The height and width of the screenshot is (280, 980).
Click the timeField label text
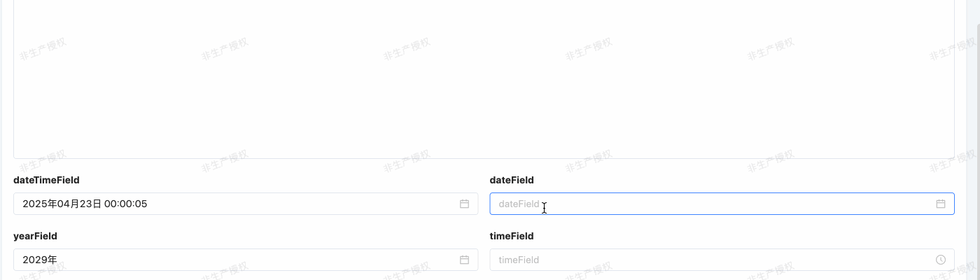click(511, 236)
